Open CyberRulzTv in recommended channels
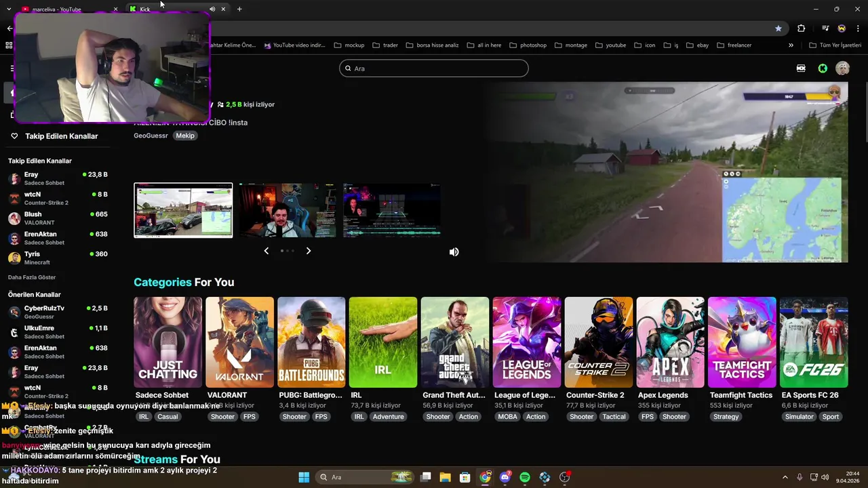The width and height of the screenshot is (868, 488). click(x=58, y=312)
